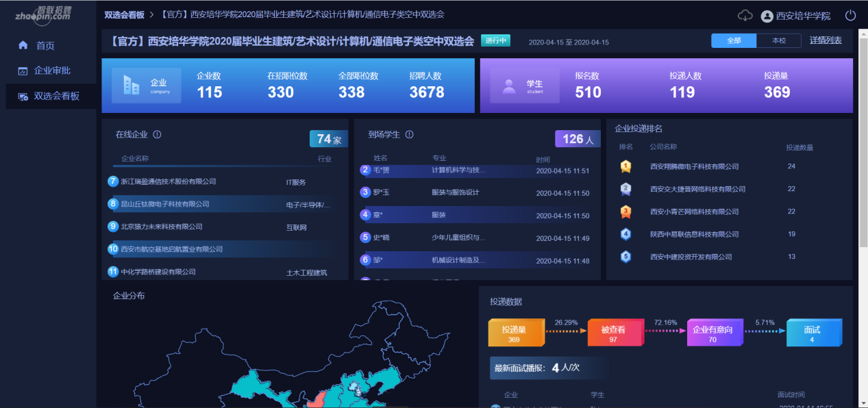Click the orange 投递量 funnel block
The width and height of the screenshot is (868, 408).
[x=514, y=333]
